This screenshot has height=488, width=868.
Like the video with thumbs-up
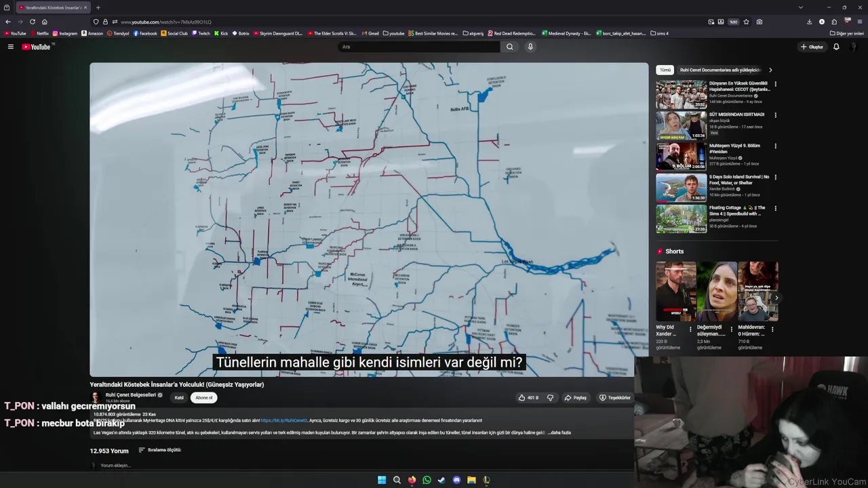(528, 398)
